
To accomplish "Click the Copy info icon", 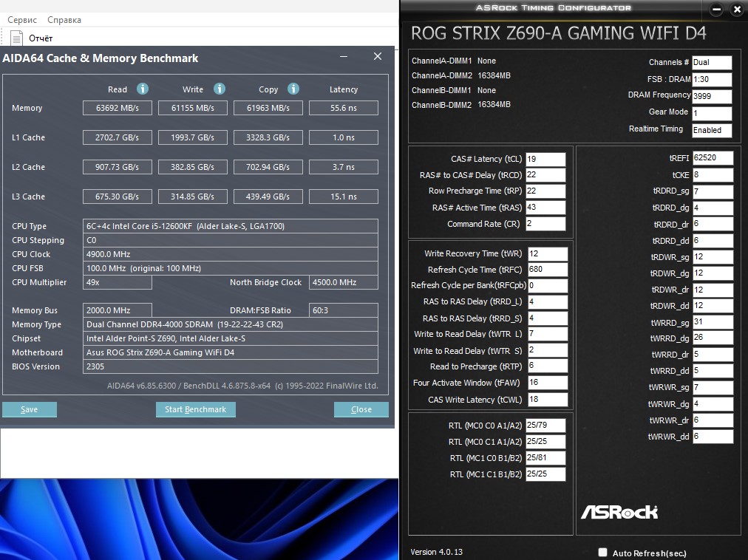I will 293,89.
